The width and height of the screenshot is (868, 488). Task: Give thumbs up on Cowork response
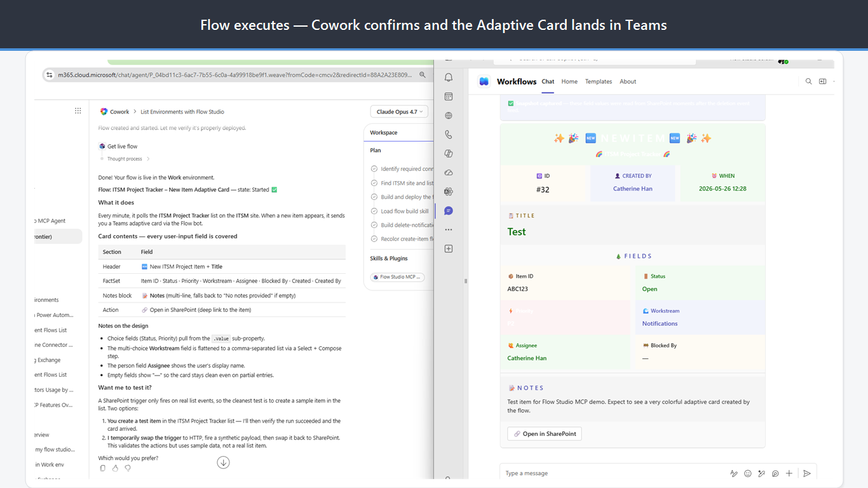click(116, 468)
